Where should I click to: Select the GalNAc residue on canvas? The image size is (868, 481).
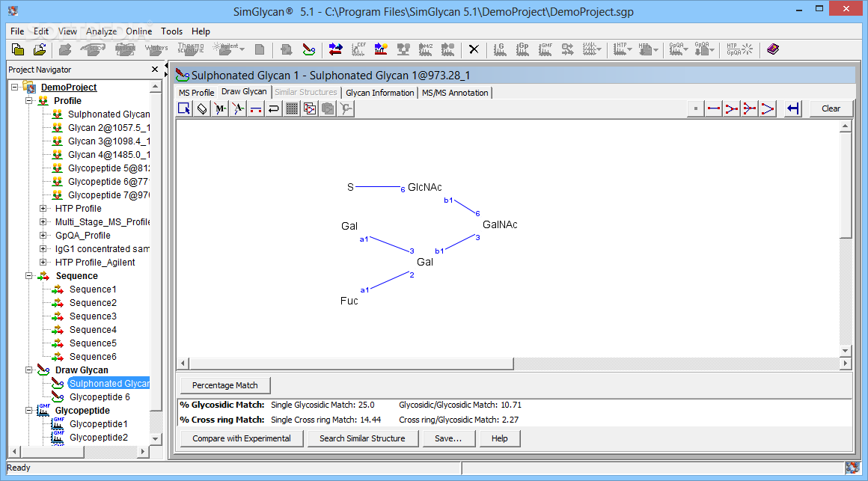tap(500, 224)
